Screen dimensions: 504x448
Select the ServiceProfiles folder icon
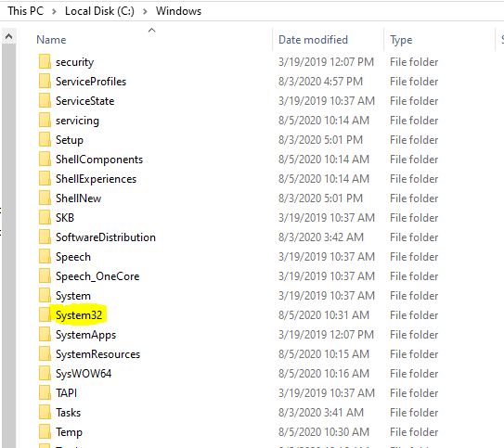click(45, 82)
